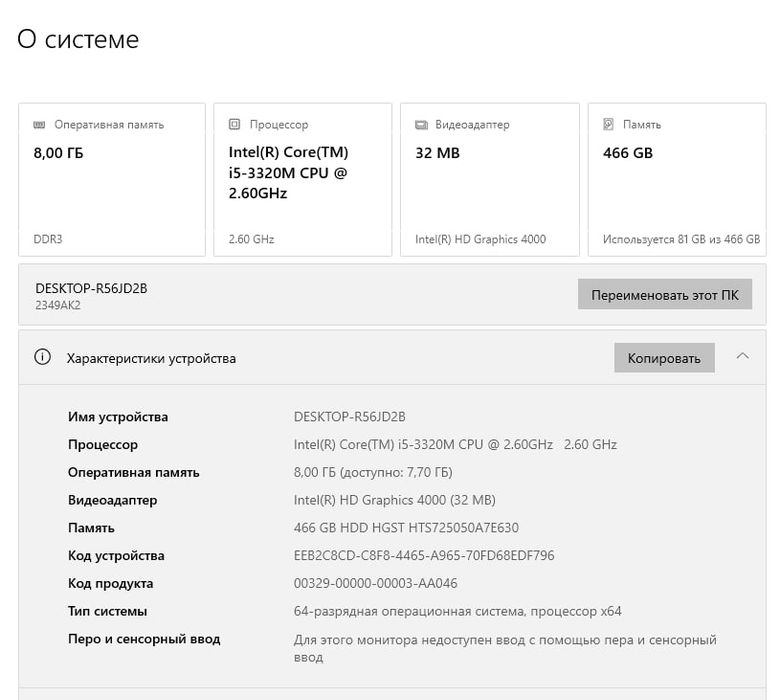This screenshot has width=780, height=700.
Task: Select pen and touch input description text
Action: point(505,648)
